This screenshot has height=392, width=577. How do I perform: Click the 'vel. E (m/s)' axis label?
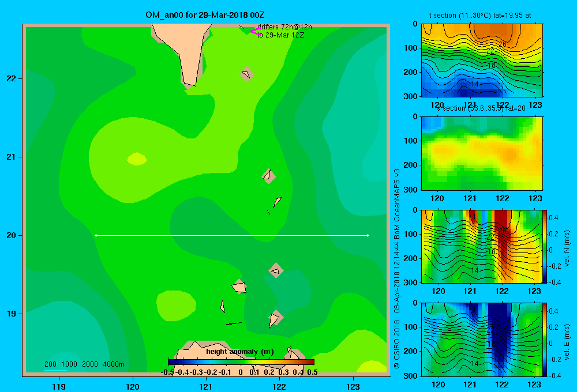[567, 341]
